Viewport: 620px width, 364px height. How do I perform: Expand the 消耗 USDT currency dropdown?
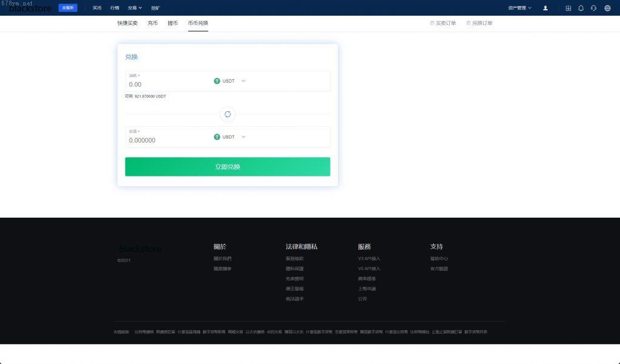[229, 81]
